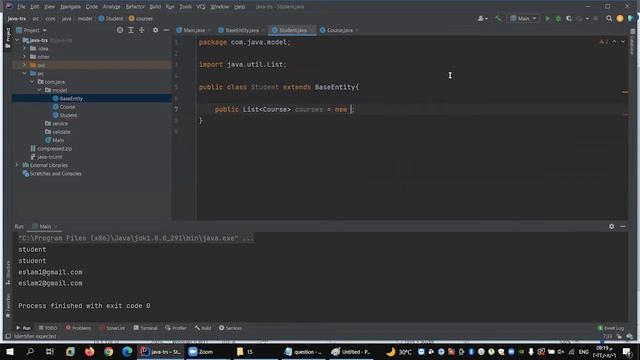The width and height of the screenshot is (640, 360).
Task: Open the Structure side panel tab
Action: tap(8, 273)
